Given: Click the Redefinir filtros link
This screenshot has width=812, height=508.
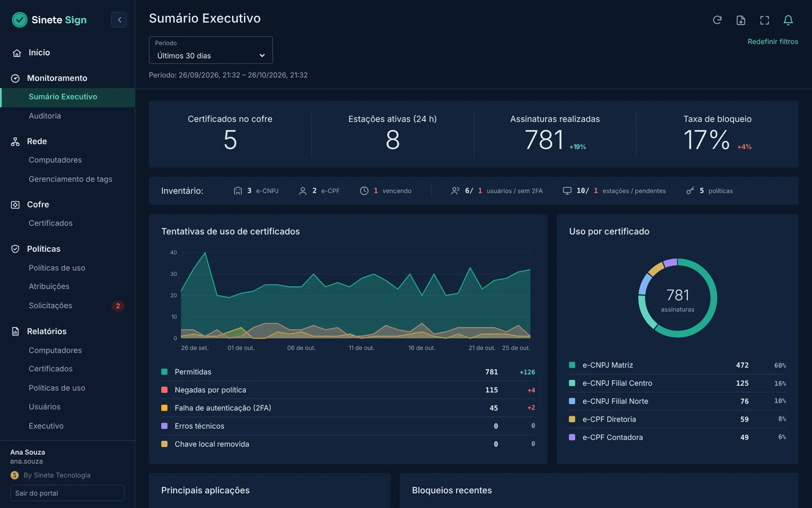Looking at the screenshot, I should pyautogui.click(x=773, y=42).
